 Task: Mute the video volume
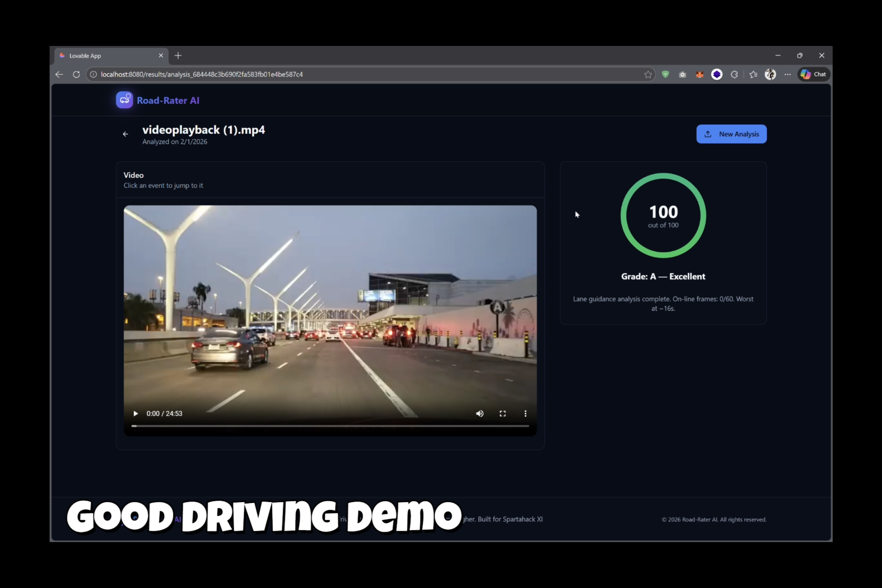click(x=479, y=413)
